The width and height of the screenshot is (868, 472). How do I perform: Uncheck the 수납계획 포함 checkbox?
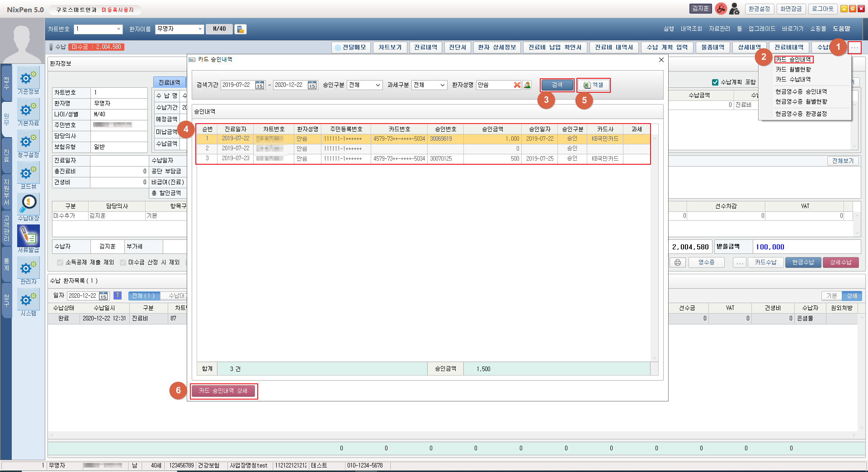click(715, 82)
